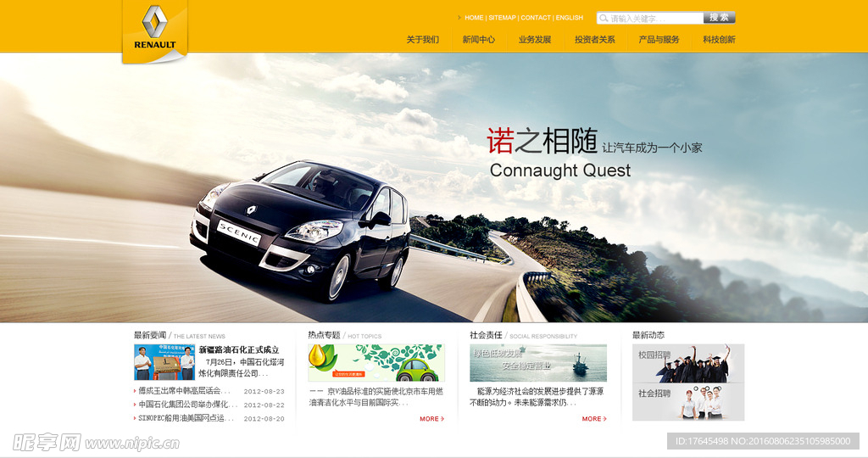868x458 pixels.
Task: Open the CONTACT link
Action: click(x=536, y=18)
